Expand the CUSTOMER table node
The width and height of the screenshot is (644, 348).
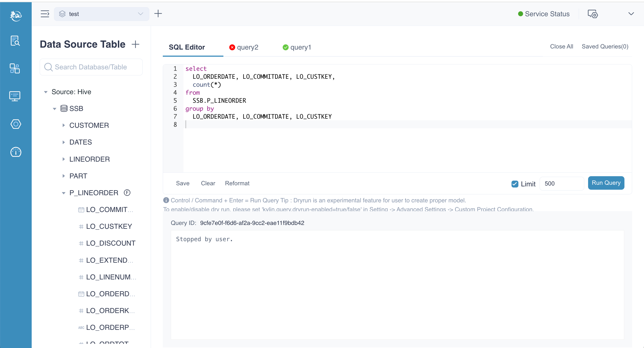(64, 125)
